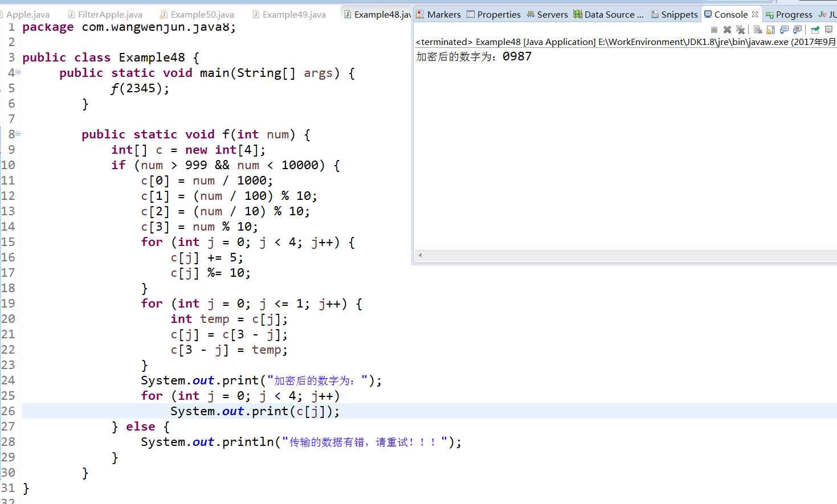The height and width of the screenshot is (504, 837).
Task: Click console output line ending in 0987
Action: [x=473, y=56]
